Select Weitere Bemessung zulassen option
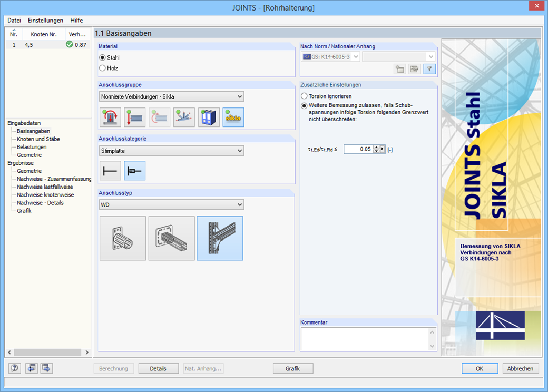548x392 pixels. 304,105
